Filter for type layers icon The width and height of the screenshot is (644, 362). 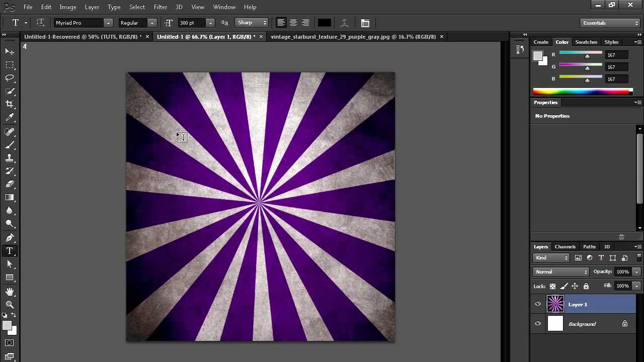[601, 258]
